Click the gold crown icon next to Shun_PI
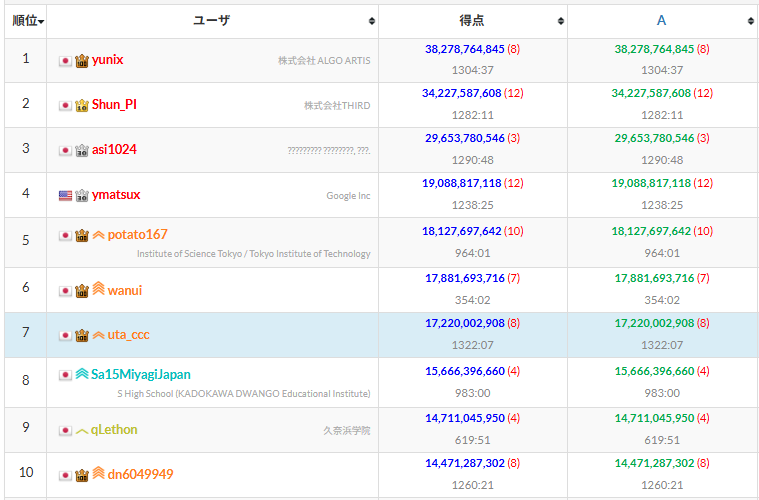 point(82,105)
